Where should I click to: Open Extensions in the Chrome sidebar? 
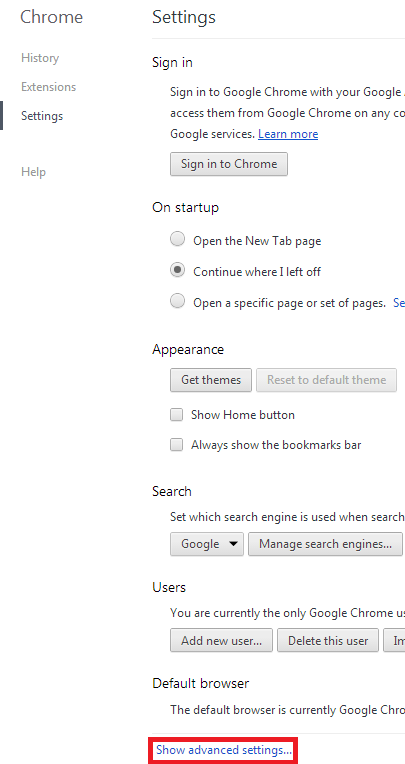click(x=49, y=87)
